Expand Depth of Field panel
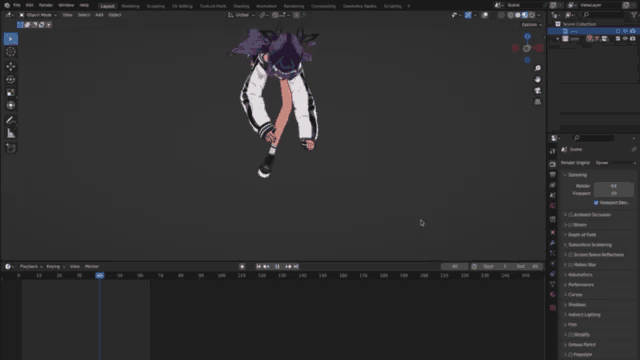The width and height of the screenshot is (640, 360). coord(582,235)
